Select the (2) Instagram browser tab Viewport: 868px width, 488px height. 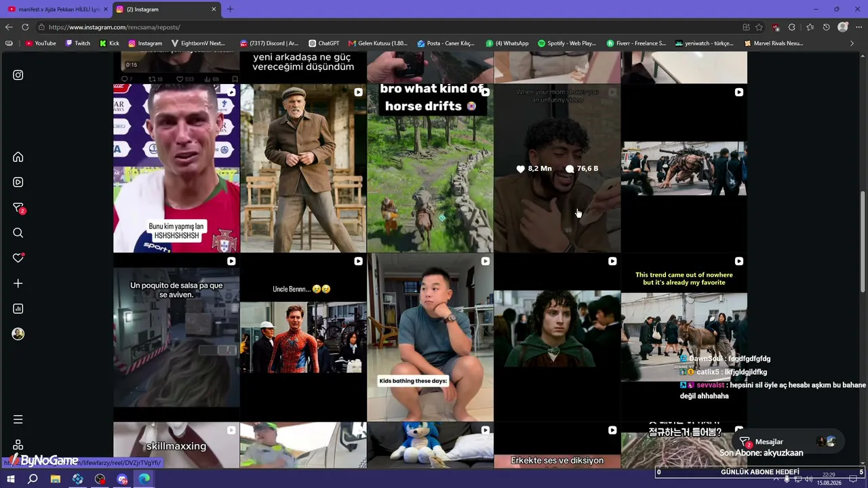point(166,9)
